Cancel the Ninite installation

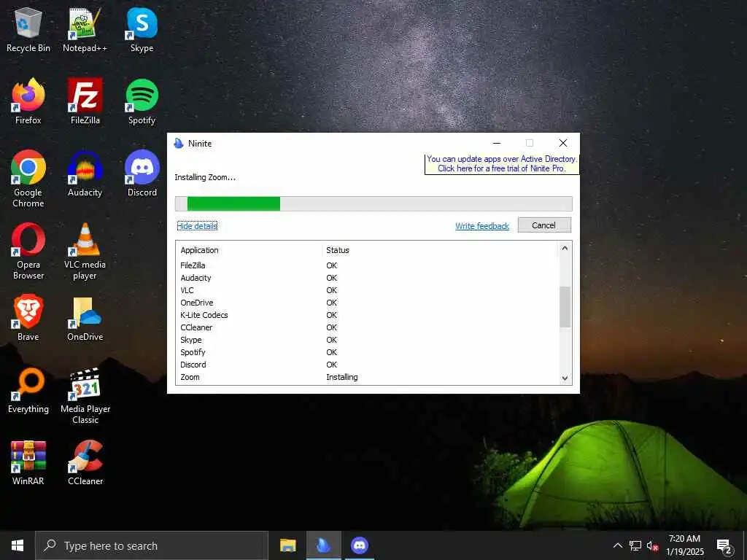point(544,225)
